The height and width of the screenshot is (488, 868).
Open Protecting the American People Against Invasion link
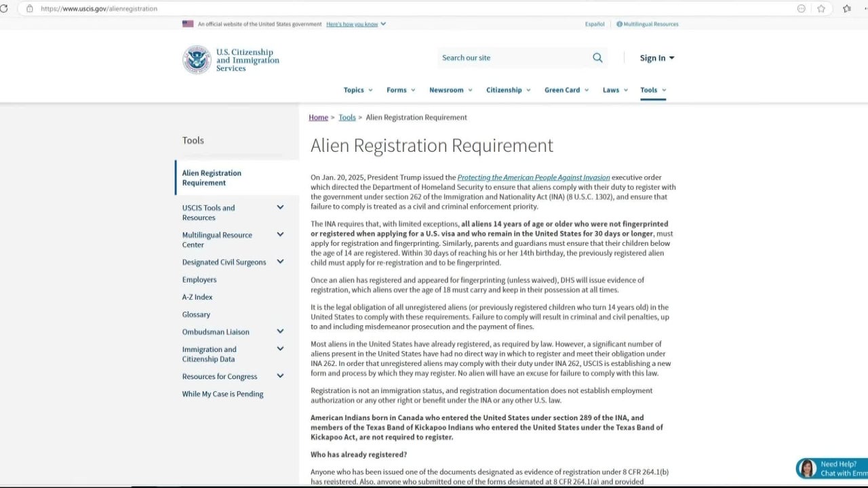coord(533,178)
